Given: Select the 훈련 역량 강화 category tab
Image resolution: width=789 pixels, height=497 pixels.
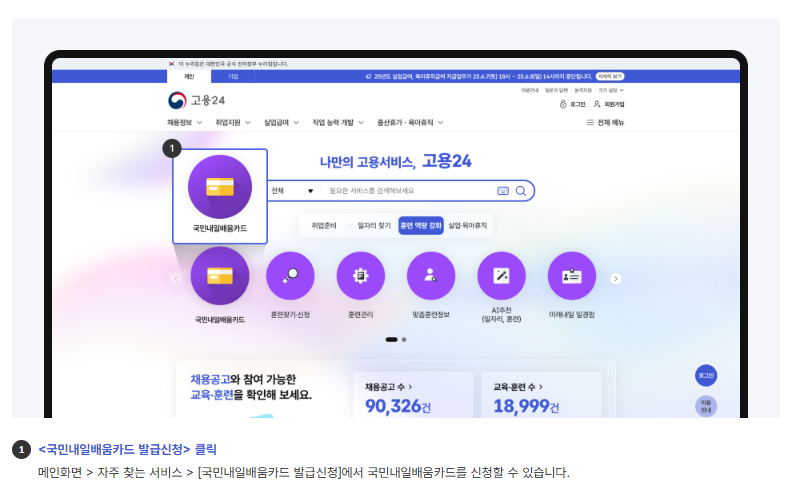Looking at the screenshot, I should (421, 226).
